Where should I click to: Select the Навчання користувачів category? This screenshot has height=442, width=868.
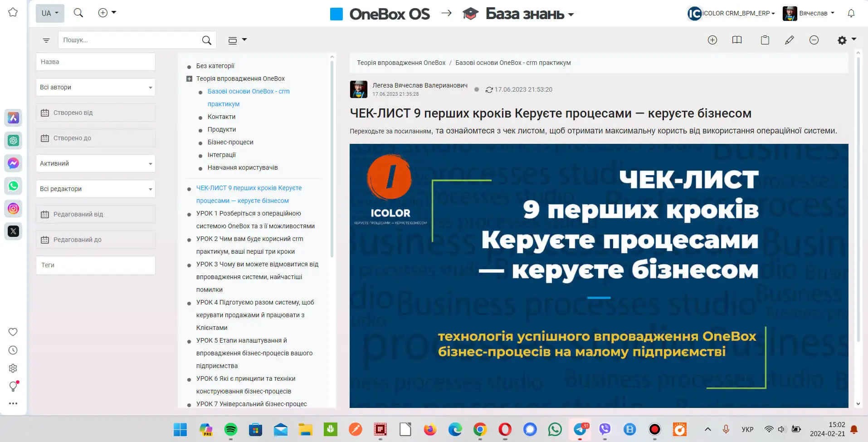(x=243, y=167)
